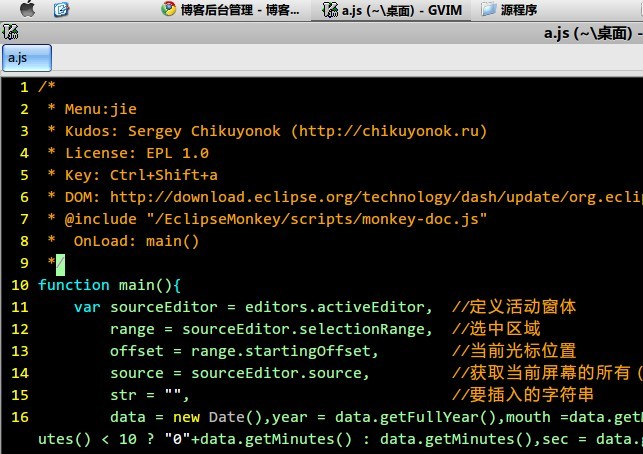Click the 源程序 folder icon in the taskbar
The width and height of the screenshot is (643, 454).
pos(488,9)
